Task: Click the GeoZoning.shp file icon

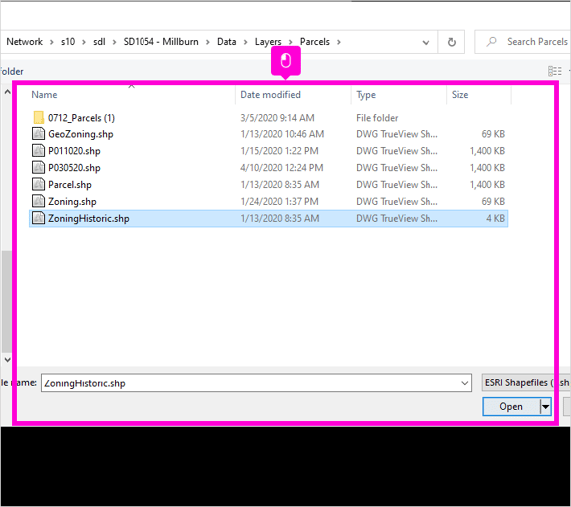Action: [x=39, y=134]
